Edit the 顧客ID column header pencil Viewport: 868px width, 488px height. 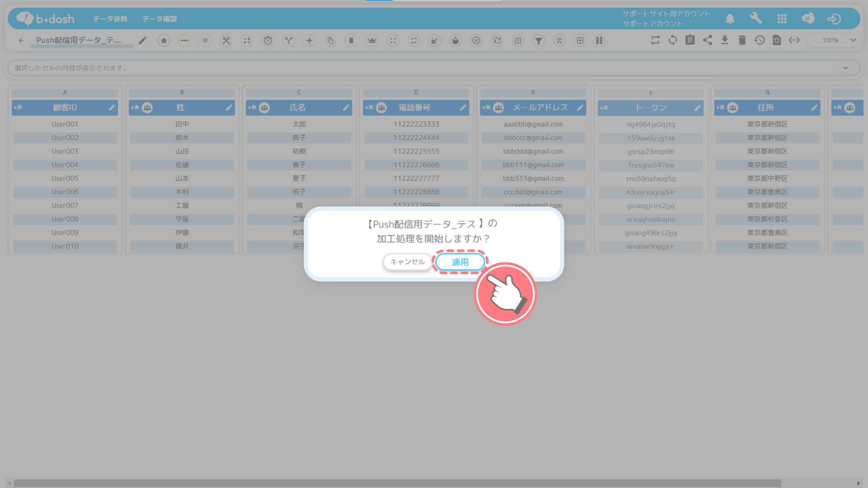pyautogui.click(x=112, y=108)
